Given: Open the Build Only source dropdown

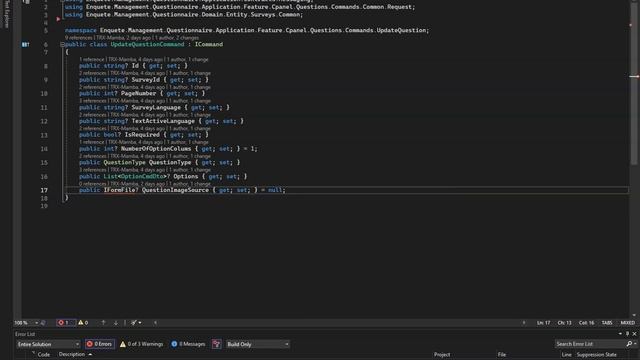Looking at the screenshot, I should [x=258, y=344].
